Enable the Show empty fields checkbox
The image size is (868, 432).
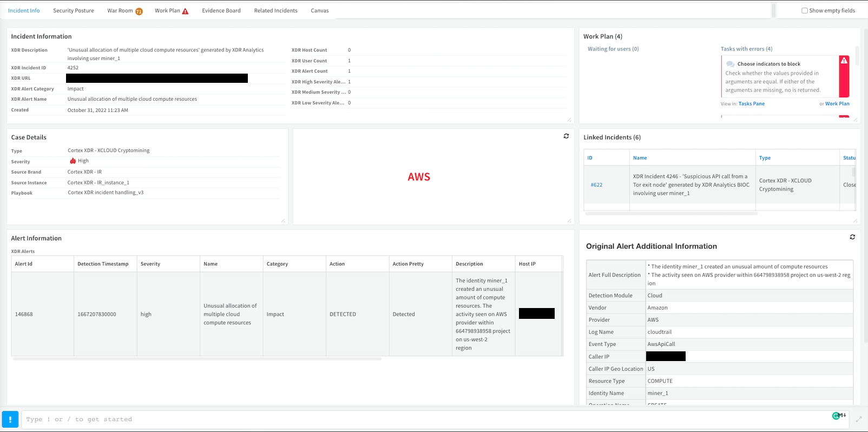805,10
